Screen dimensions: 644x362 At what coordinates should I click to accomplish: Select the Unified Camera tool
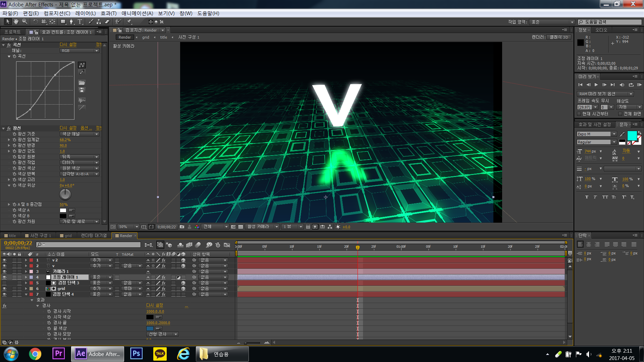44,21
